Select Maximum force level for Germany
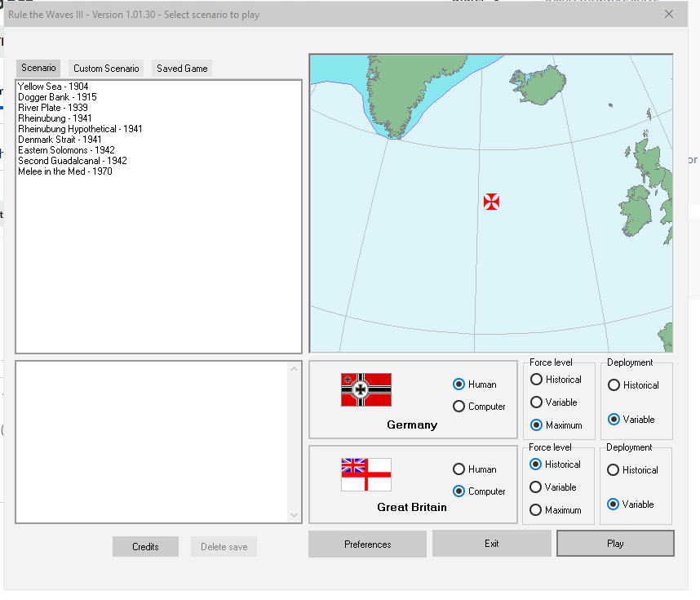700x600 pixels. (x=556, y=424)
